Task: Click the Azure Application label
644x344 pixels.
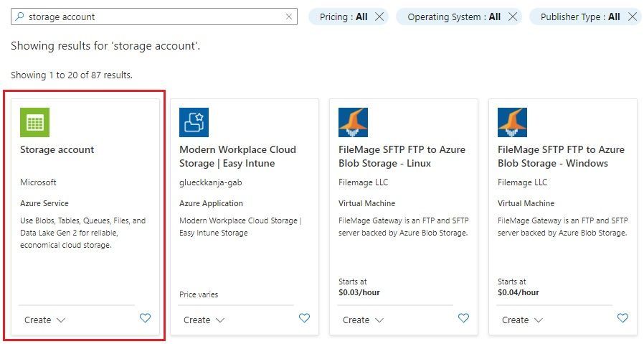Action: point(211,203)
